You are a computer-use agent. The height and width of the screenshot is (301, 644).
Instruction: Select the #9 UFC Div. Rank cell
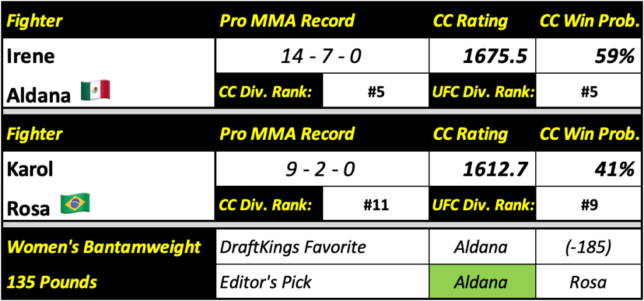click(589, 204)
